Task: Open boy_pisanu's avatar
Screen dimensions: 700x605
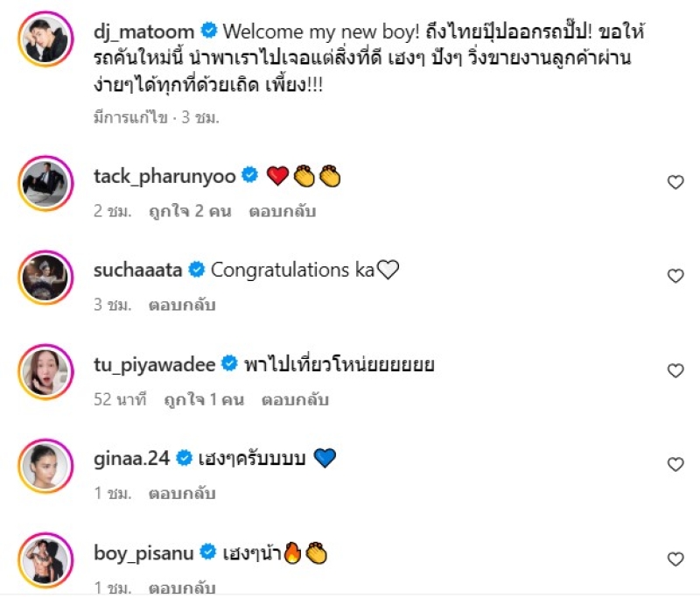Action: point(45,560)
